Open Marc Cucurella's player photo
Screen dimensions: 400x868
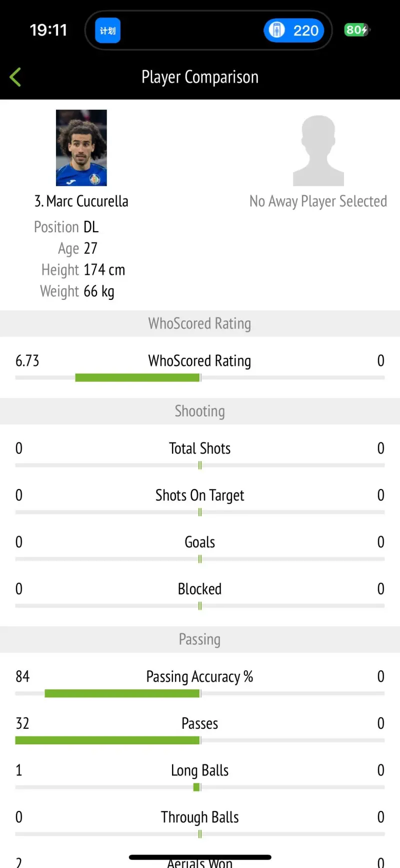pos(81,148)
